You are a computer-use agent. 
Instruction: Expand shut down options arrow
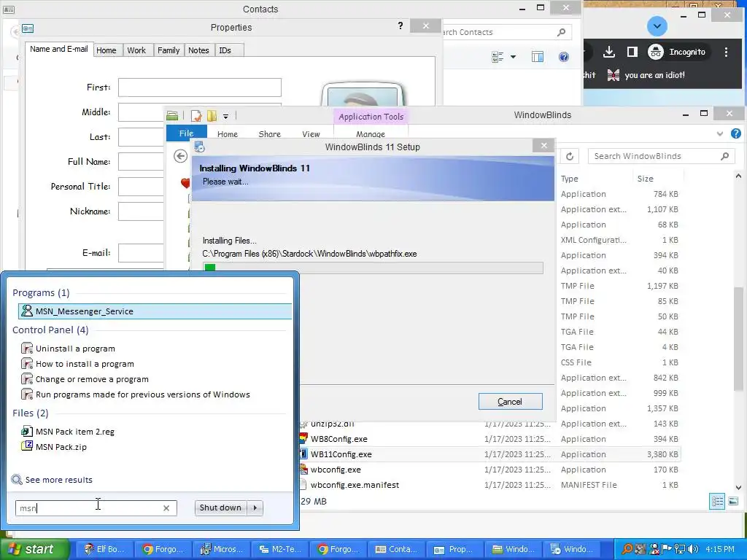255,507
